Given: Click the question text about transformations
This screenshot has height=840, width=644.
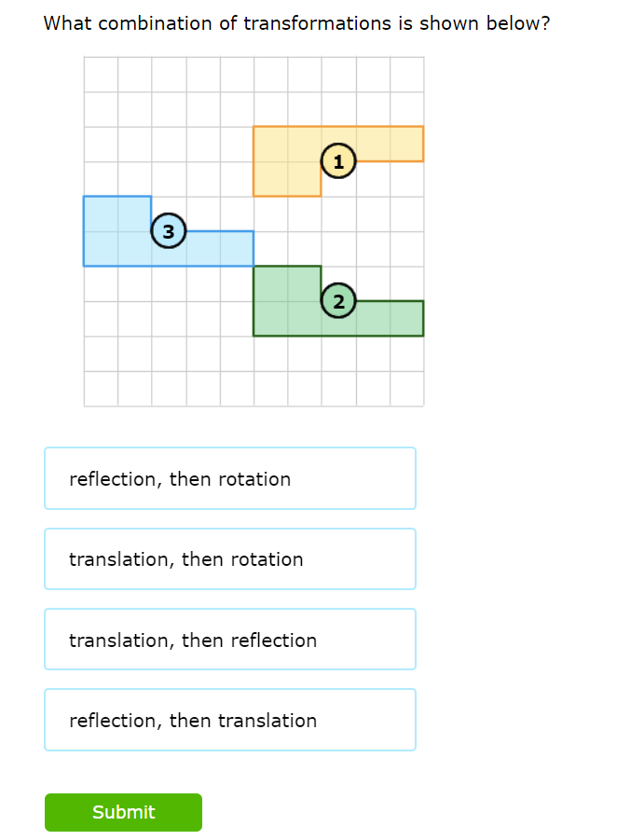Looking at the screenshot, I should (296, 23).
